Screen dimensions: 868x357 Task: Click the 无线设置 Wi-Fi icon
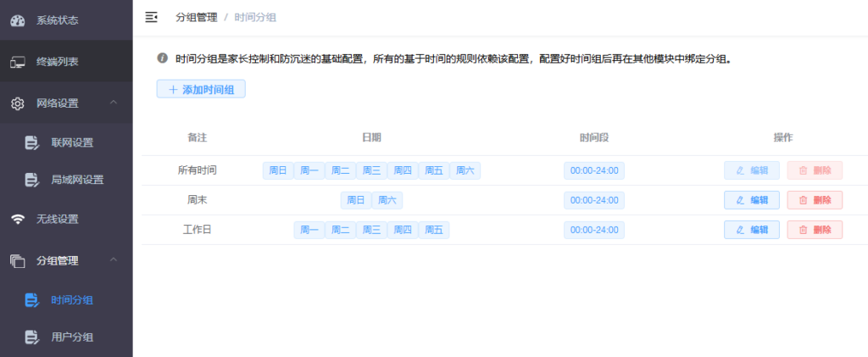point(18,219)
